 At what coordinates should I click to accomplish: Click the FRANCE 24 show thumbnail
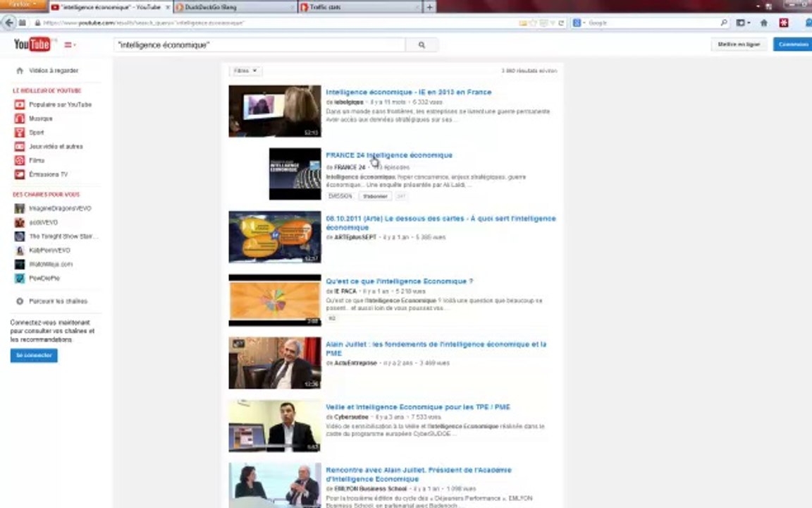pos(295,174)
